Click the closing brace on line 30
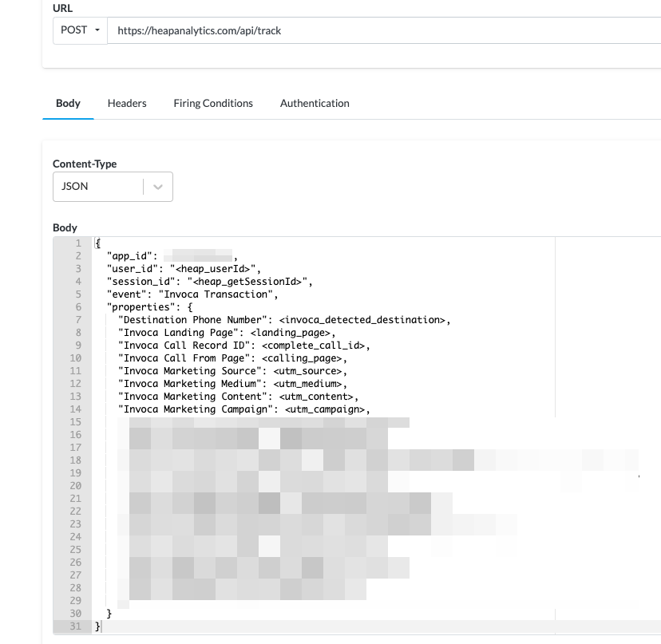 point(109,614)
